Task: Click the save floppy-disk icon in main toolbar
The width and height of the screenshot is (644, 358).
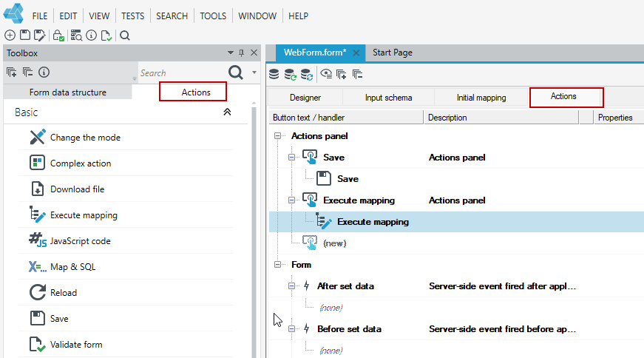Action: [25, 35]
